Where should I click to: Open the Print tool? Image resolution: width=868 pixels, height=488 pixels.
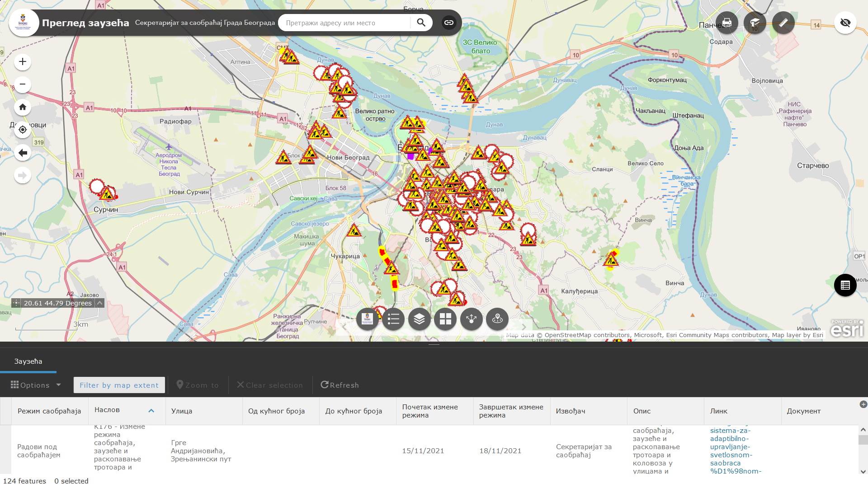coord(726,23)
